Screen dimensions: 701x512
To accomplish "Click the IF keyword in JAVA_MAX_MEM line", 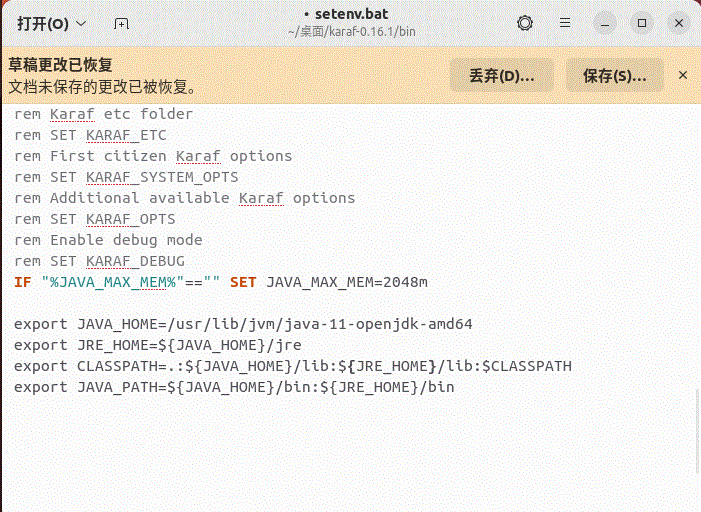I will tap(23, 283).
